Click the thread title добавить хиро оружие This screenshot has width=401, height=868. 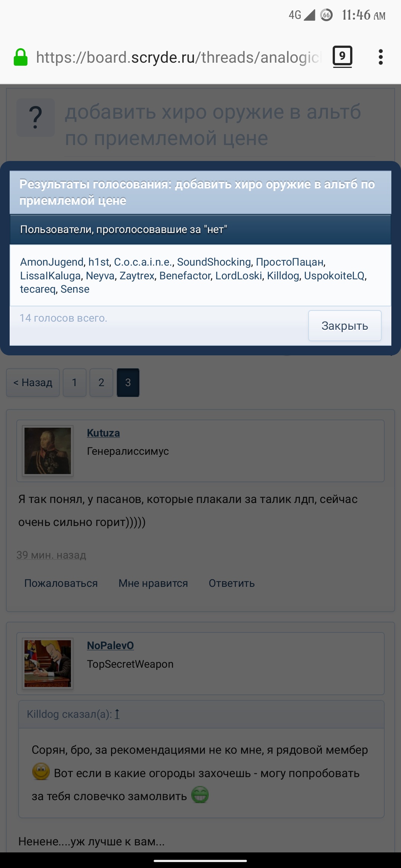[x=213, y=125]
